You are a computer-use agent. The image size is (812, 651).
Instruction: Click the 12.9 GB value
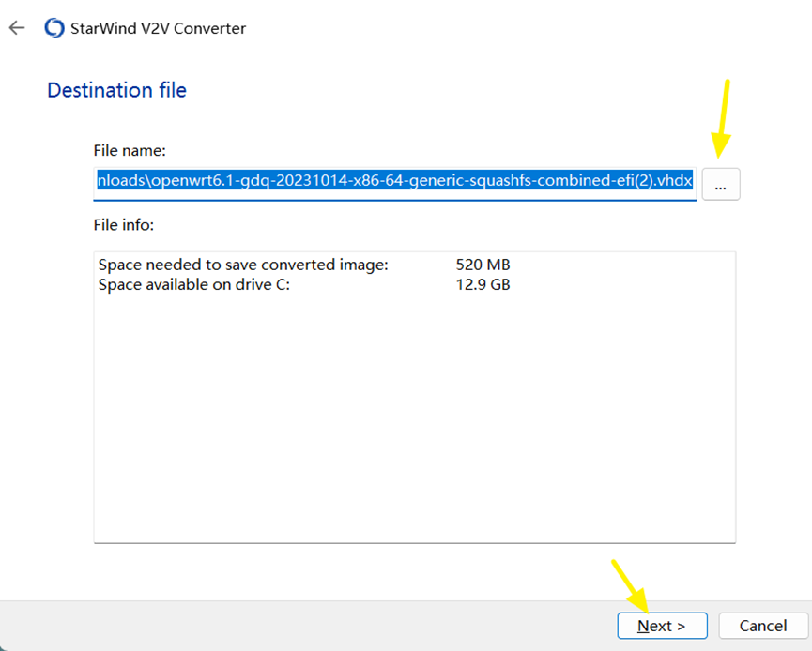[x=483, y=284]
